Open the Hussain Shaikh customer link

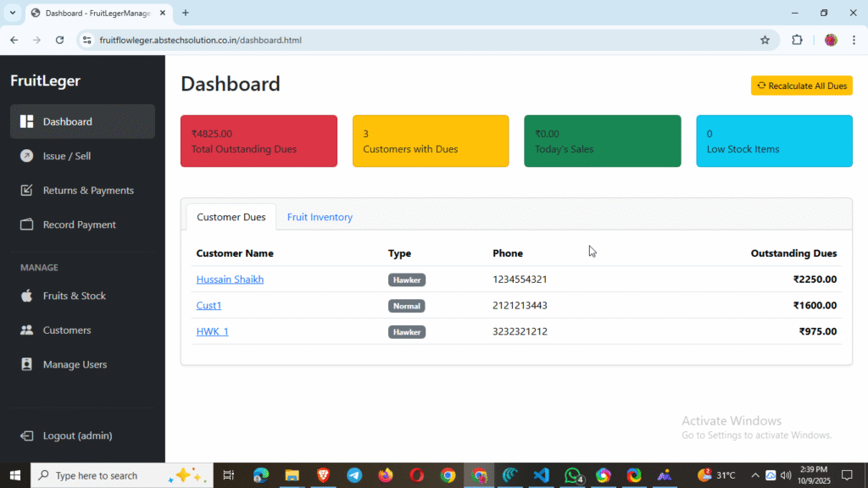[x=230, y=280]
